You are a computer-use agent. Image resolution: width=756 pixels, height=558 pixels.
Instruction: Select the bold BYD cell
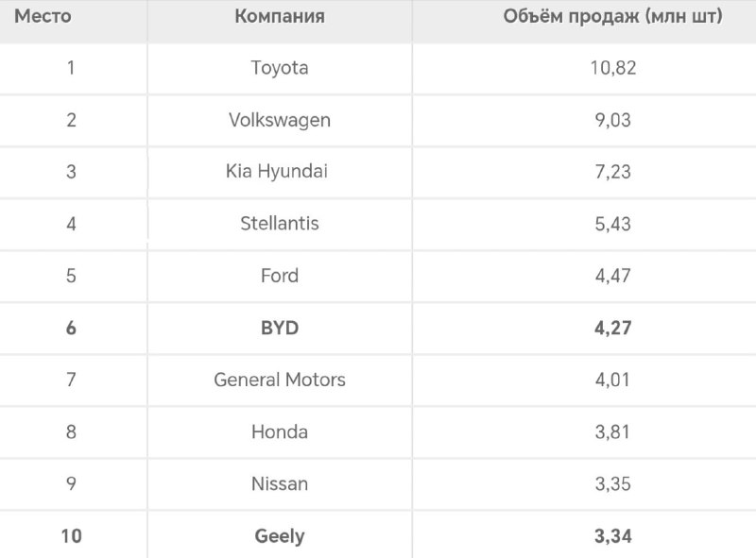click(280, 328)
